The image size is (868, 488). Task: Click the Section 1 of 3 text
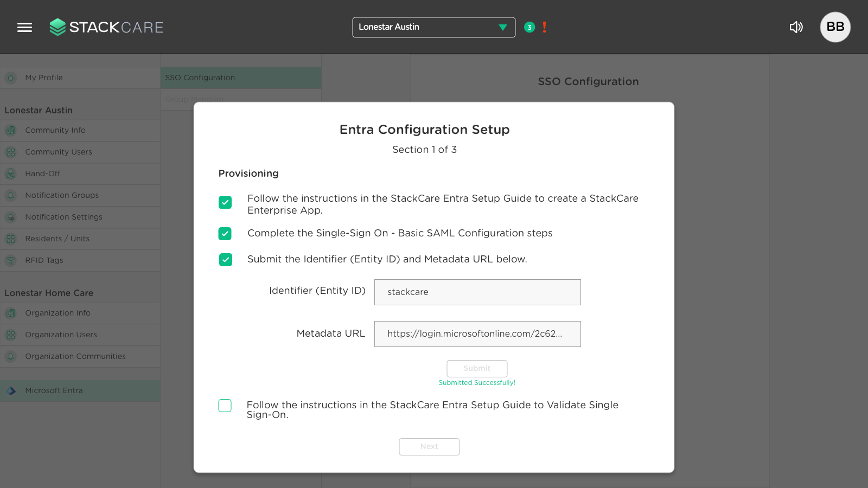[x=425, y=150]
